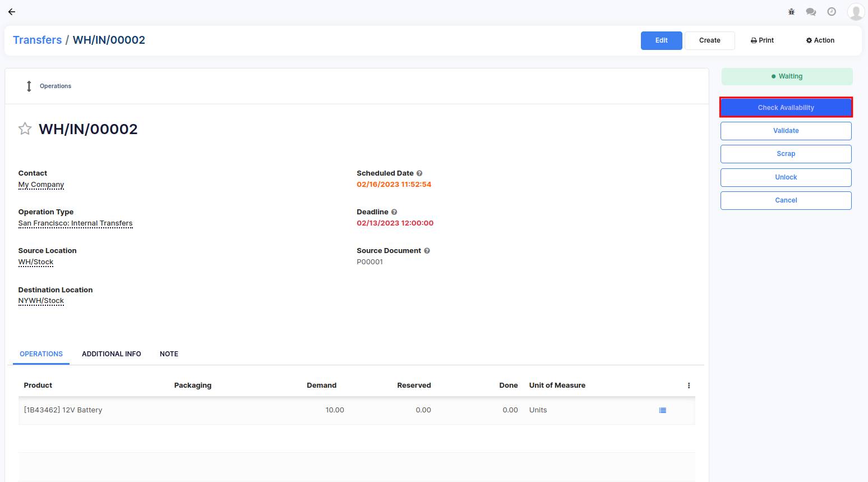Open the Operations stat button
The width and height of the screenshot is (868, 482).
[49, 86]
